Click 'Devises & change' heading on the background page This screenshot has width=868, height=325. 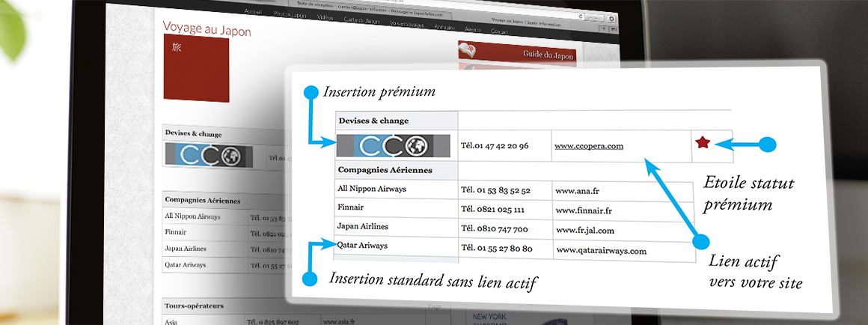click(193, 134)
